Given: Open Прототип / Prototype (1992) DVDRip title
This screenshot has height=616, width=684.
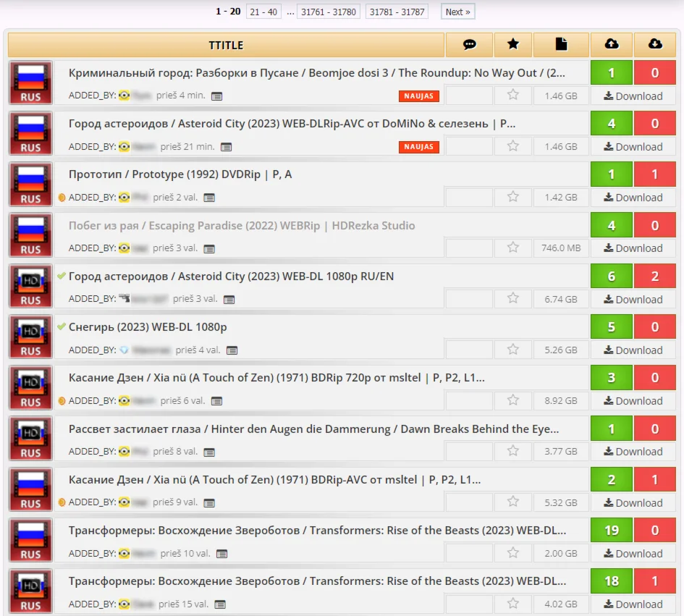Looking at the screenshot, I should tap(180, 174).
